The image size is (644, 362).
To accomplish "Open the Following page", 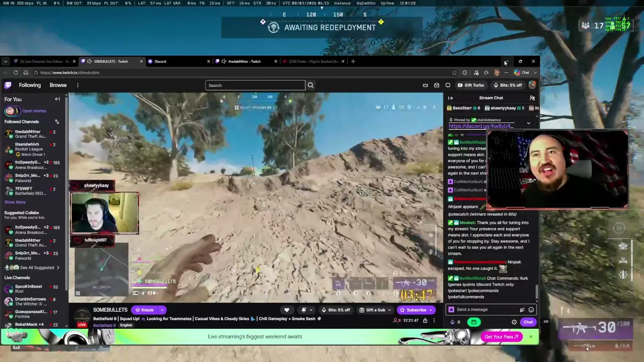I will 30,85.
